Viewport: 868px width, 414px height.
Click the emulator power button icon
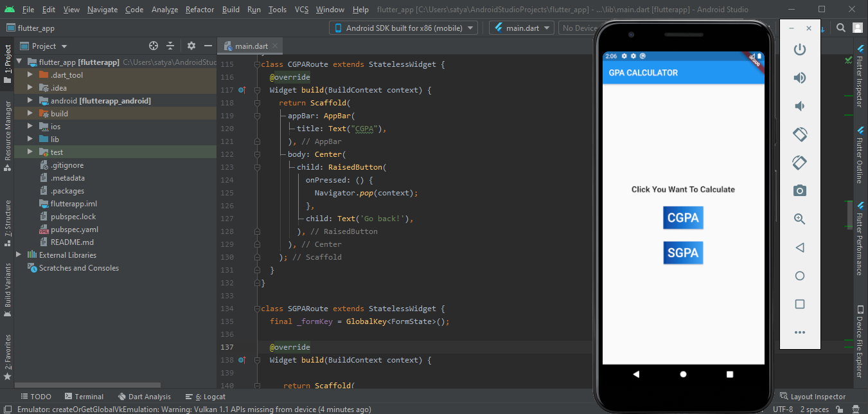point(799,50)
